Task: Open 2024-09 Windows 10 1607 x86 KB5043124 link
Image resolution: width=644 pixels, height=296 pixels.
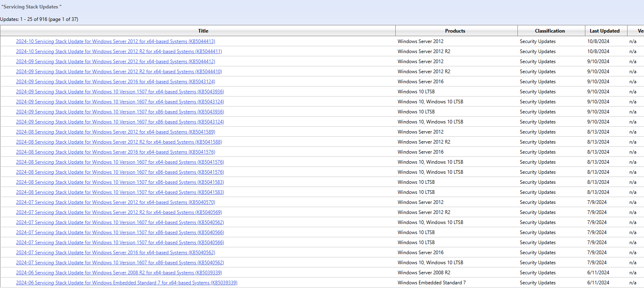Action: tap(120, 122)
